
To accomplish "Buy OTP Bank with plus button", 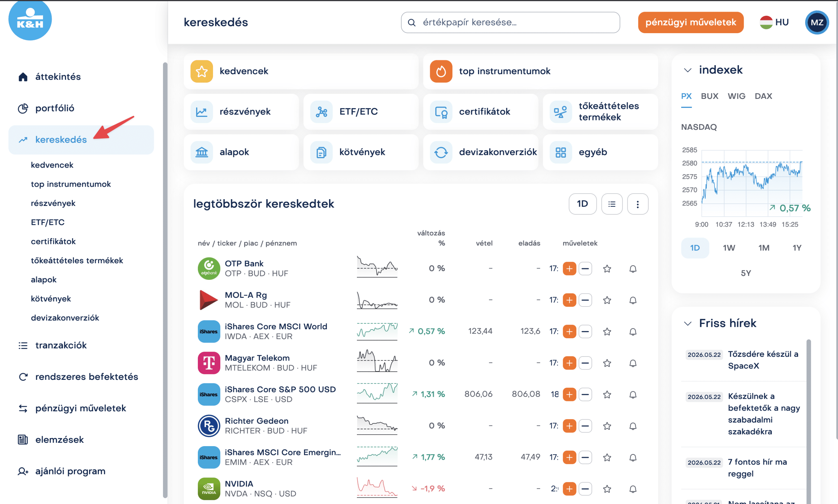I will [x=569, y=269].
